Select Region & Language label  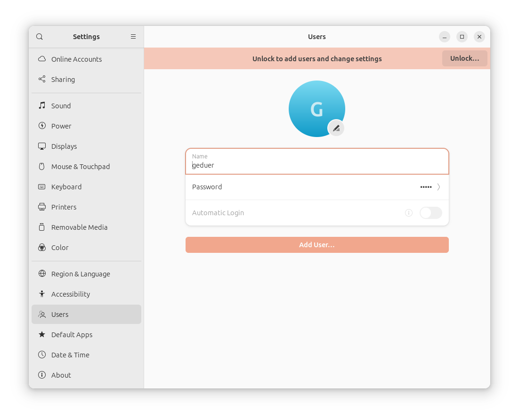(x=81, y=274)
